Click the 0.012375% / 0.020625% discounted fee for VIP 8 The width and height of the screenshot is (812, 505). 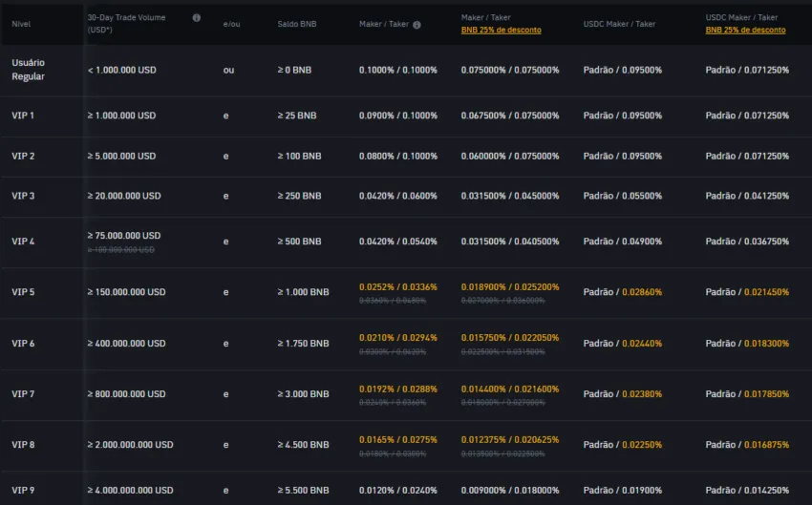(x=510, y=439)
